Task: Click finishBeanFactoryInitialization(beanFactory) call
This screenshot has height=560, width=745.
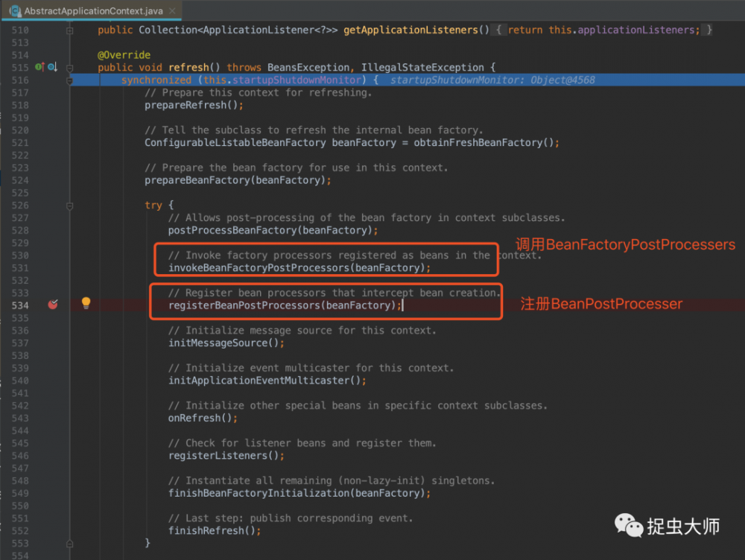Action: pos(299,492)
